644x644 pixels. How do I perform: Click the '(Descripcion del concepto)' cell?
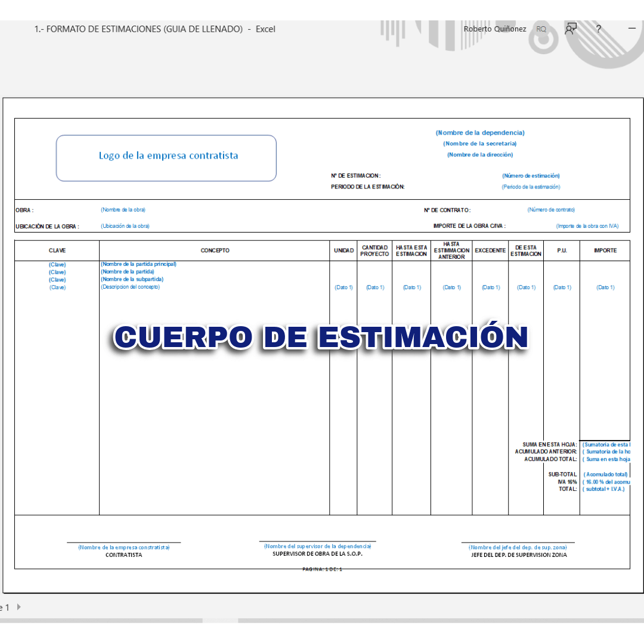130,287
